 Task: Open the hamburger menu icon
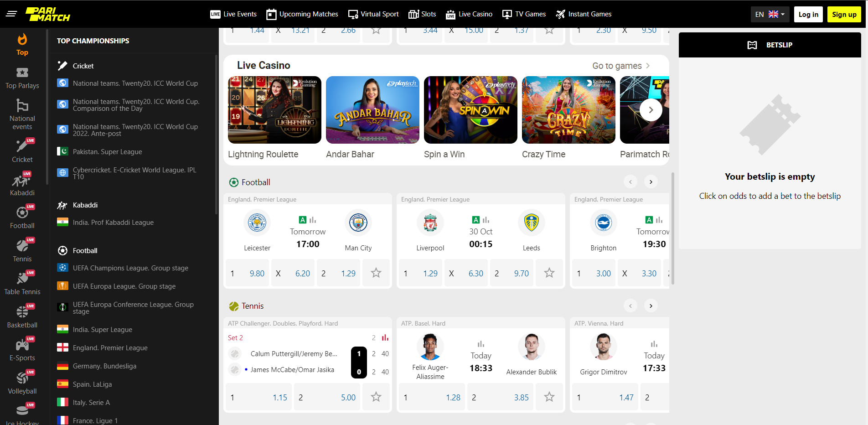click(x=11, y=14)
